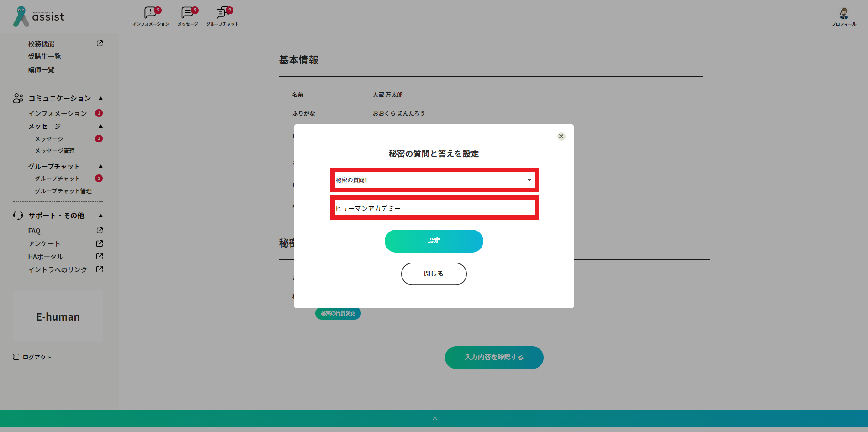Open the 秘密の質問1 dropdown
The height and width of the screenshot is (432, 868).
[x=434, y=180]
